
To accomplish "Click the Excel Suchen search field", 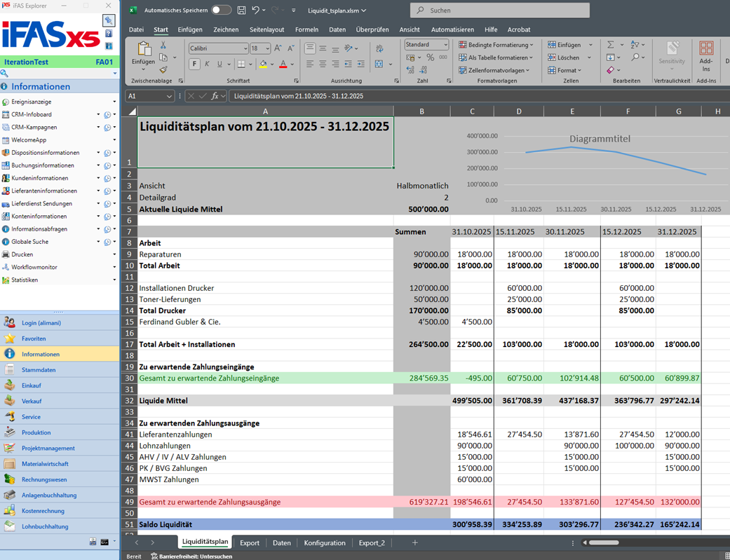I will click(x=499, y=11).
